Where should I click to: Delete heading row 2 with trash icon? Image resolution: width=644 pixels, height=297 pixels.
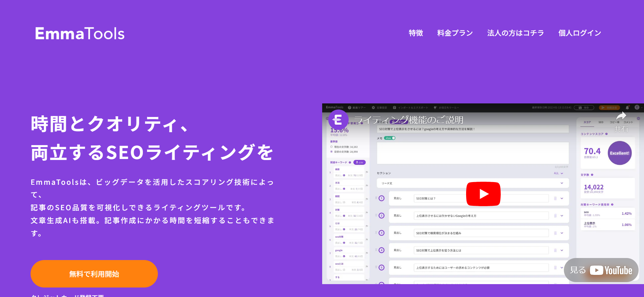555,216
